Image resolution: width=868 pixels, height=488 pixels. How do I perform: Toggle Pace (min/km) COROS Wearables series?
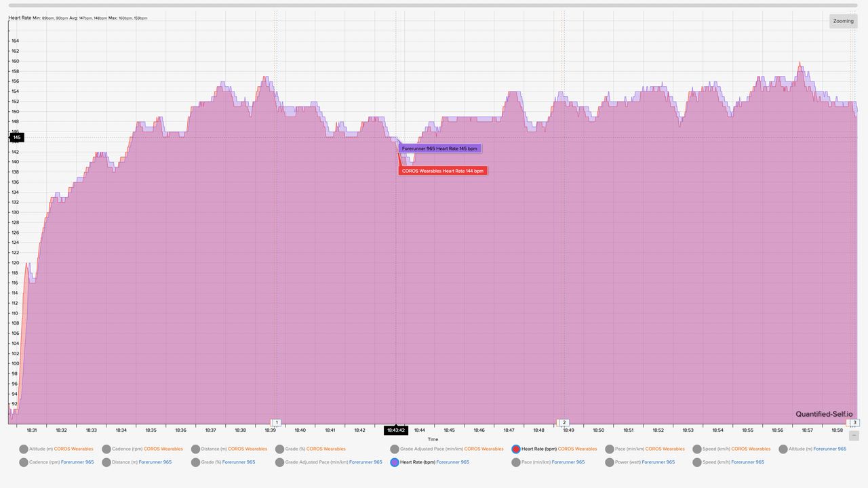coord(645,449)
